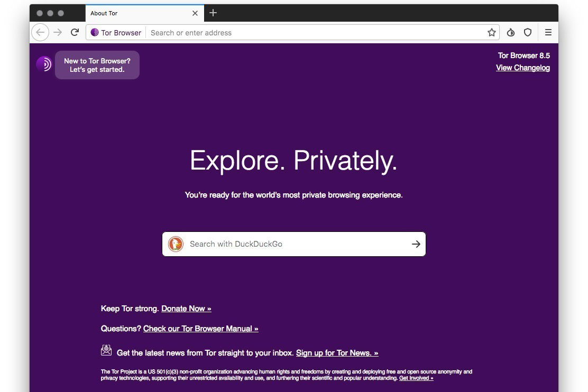588x392 pixels.
Task: Open the New to Tor Browser onboarding bubble
Action: click(97, 65)
